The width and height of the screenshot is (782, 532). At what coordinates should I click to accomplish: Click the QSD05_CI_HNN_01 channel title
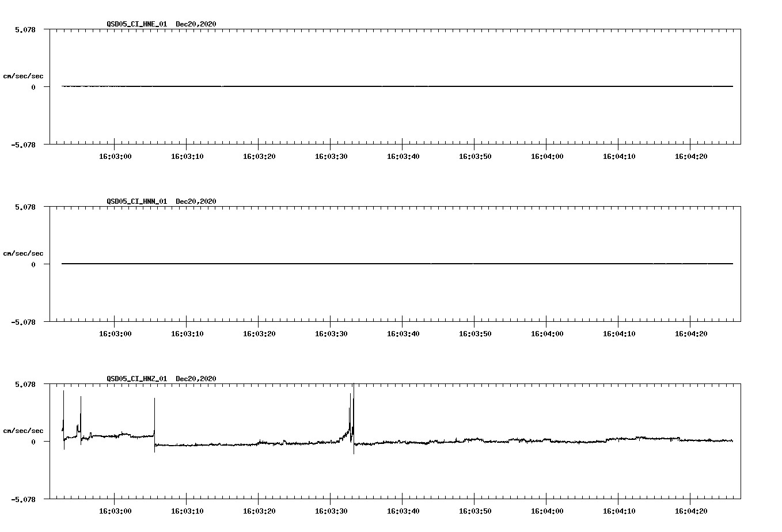click(x=136, y=201)
